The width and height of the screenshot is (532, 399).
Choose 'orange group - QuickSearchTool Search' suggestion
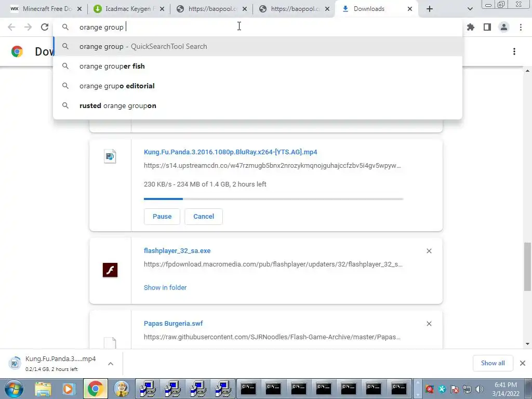258,46
